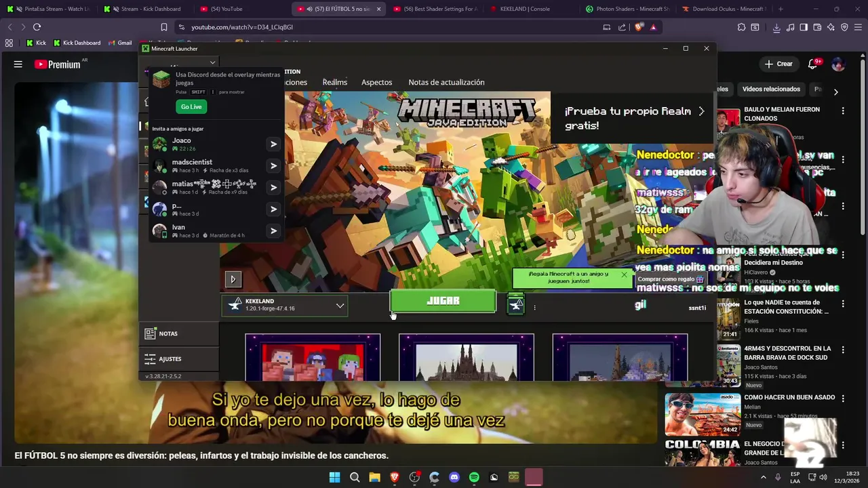Open the KEKELAND installation dropdown
Viewport: 868px width, 488px height.
[x=285, y=306]
